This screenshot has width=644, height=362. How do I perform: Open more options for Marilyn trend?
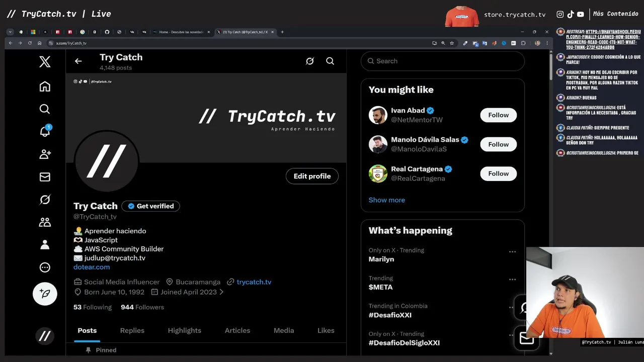pyautogui.click(x=512, y=251)
